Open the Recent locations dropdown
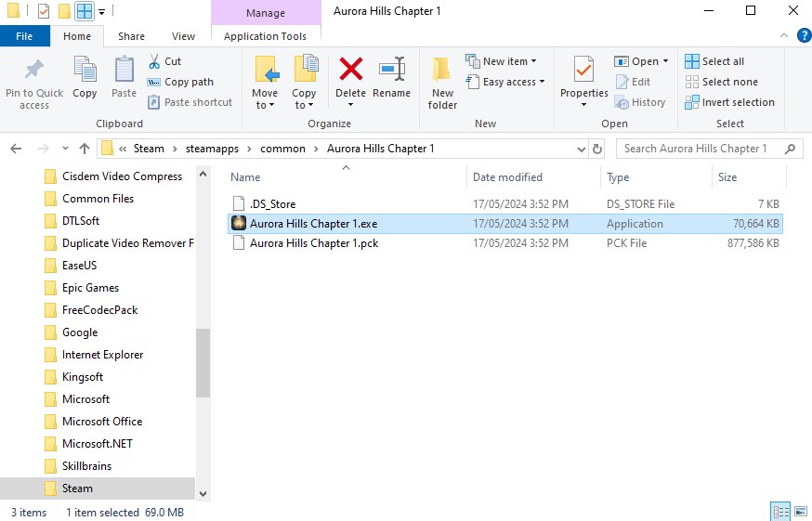Viewport: 812px width, 521px height. point(65,149)
